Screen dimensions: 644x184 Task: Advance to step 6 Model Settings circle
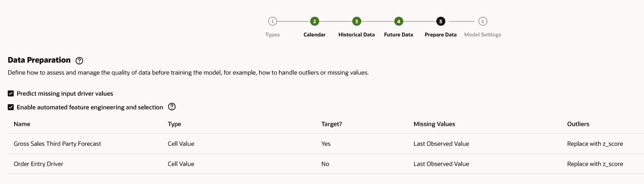[483, 21]
